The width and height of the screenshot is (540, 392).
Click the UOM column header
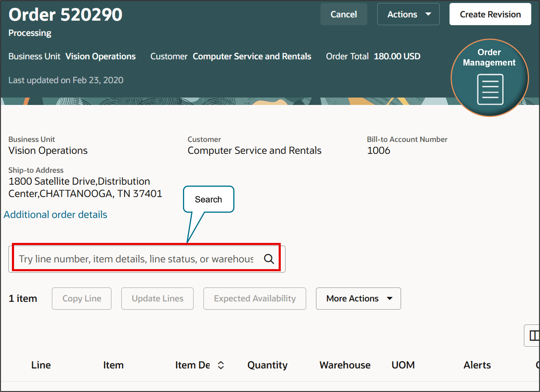pyautogui.click(x=403, y=365)
